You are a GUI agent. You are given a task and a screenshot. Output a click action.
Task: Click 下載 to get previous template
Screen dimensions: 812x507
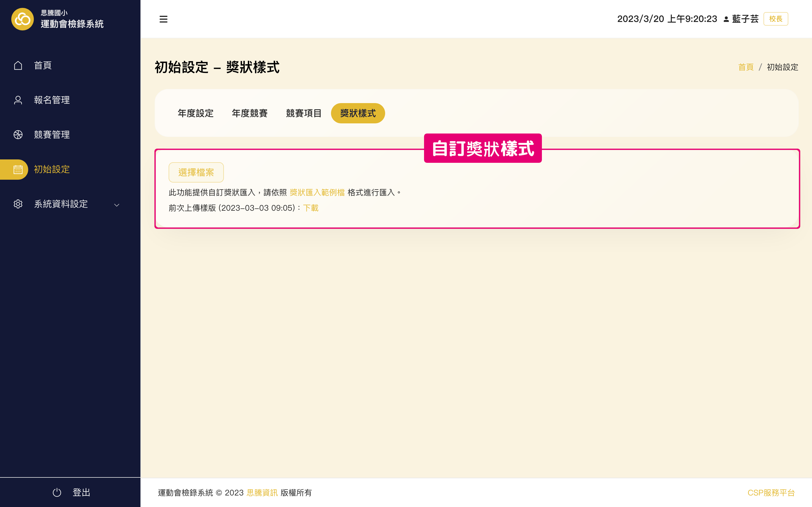pyautogui.click(x=311, y=208)
